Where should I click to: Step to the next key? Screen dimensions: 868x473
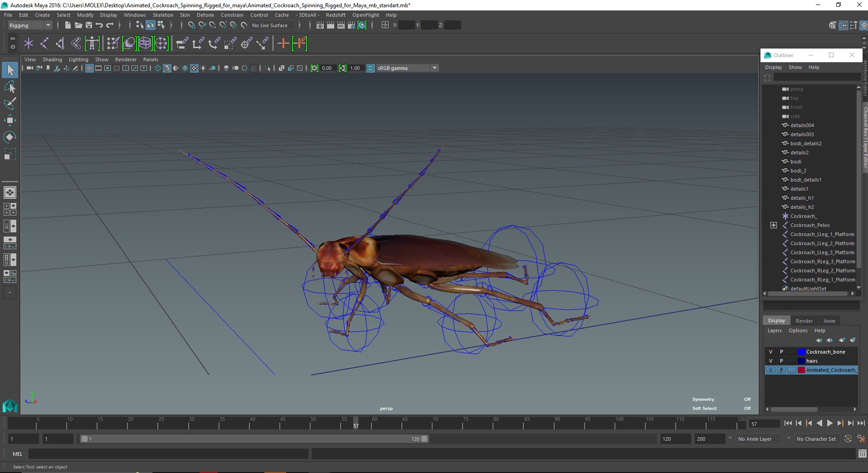[840, 423]
